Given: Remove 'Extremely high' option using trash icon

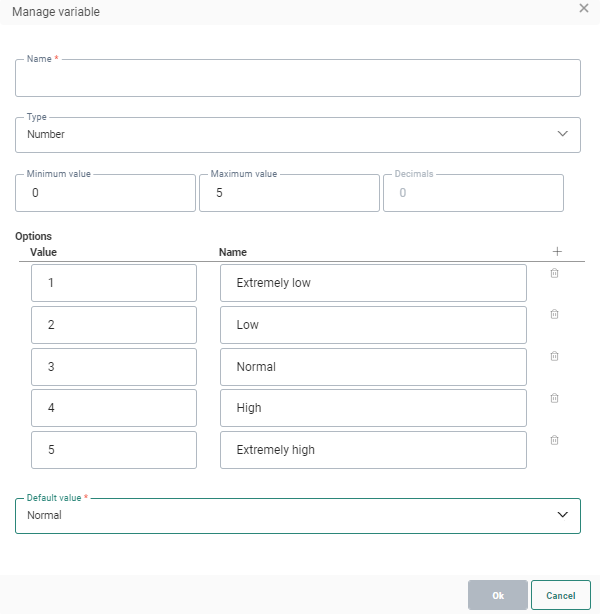Looking at the screenshot, I should tap(554, 440).
